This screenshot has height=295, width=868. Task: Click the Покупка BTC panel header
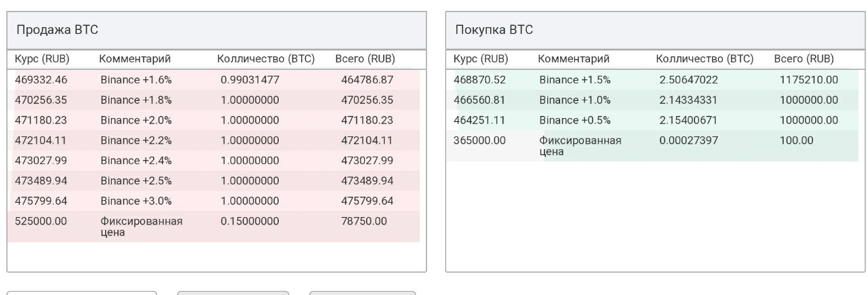[x=655, y=31]
